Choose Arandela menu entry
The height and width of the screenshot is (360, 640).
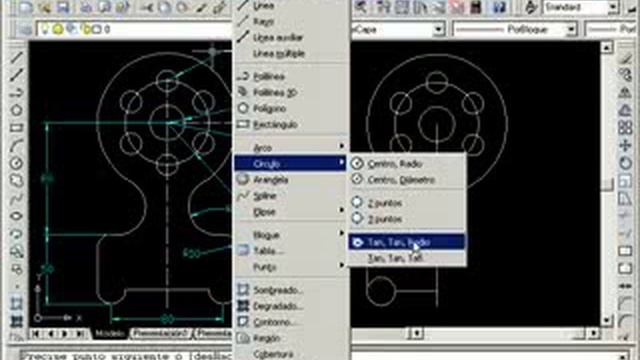point(291,180)
